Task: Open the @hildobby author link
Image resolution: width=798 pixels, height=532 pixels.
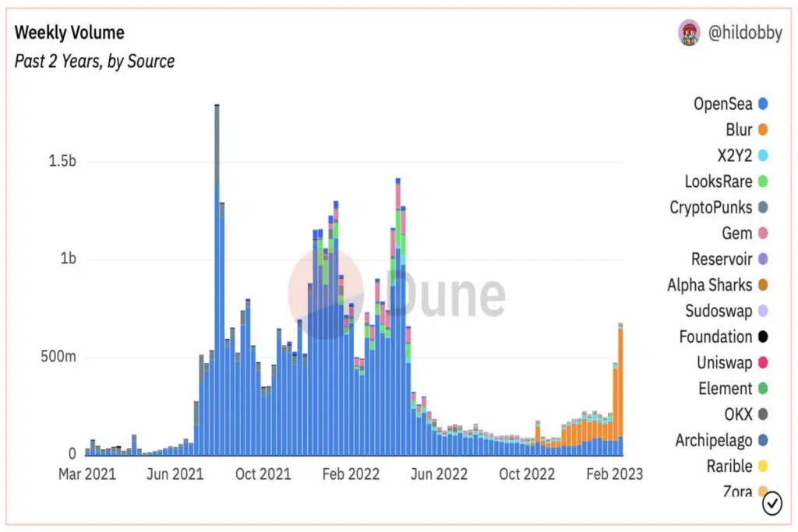Action: point(745,33)
